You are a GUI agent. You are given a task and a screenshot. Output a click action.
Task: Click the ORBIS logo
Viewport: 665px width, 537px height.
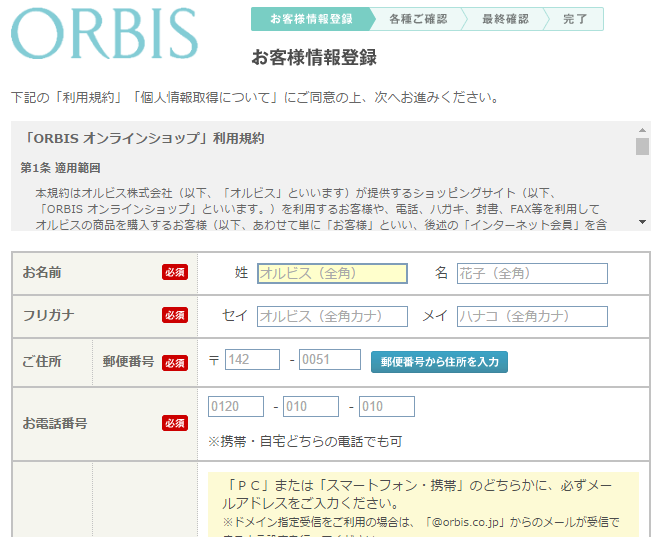[x=104, y=33]
